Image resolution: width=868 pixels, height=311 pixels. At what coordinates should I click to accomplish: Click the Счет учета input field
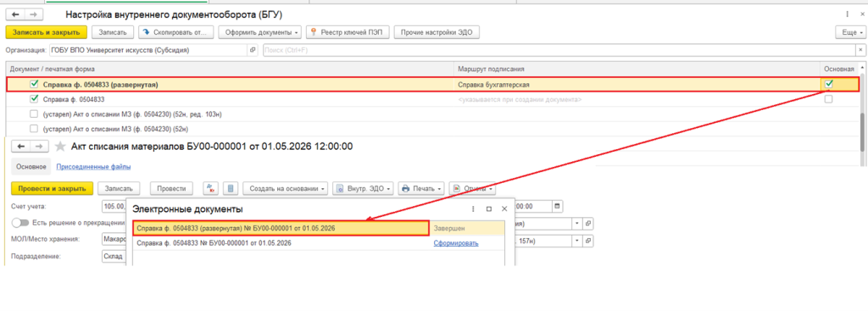coord(114,206)
